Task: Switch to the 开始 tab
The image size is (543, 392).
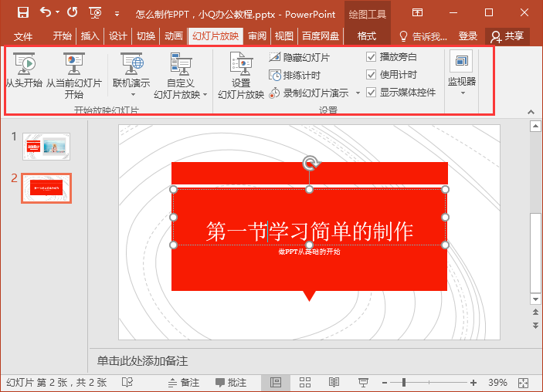Action: point(63,36)
